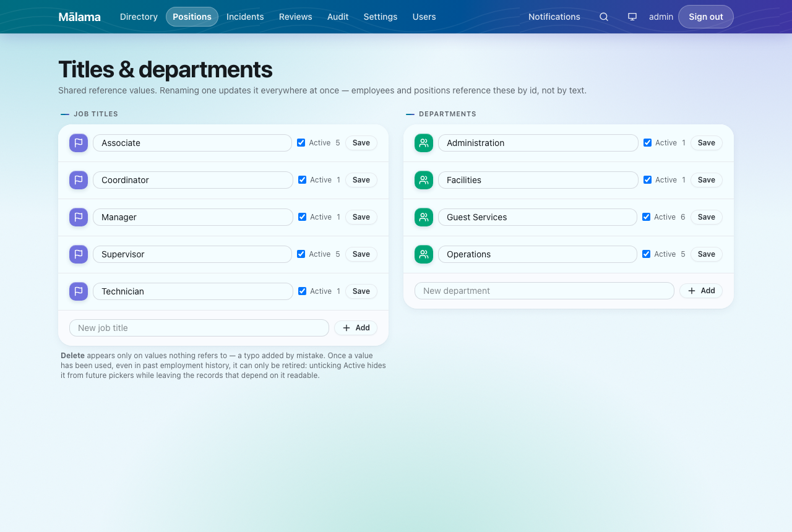Focus the New department field
Viewport: 792px width, 532px height.
pos(544,291)
